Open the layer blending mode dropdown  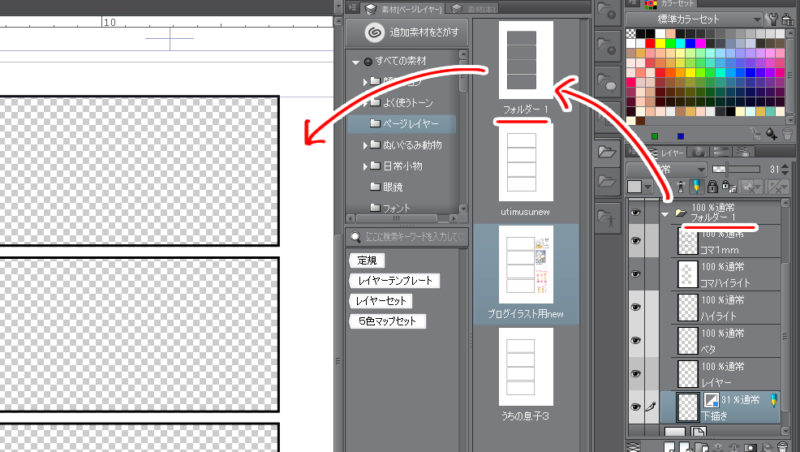[x=666, y=169]
